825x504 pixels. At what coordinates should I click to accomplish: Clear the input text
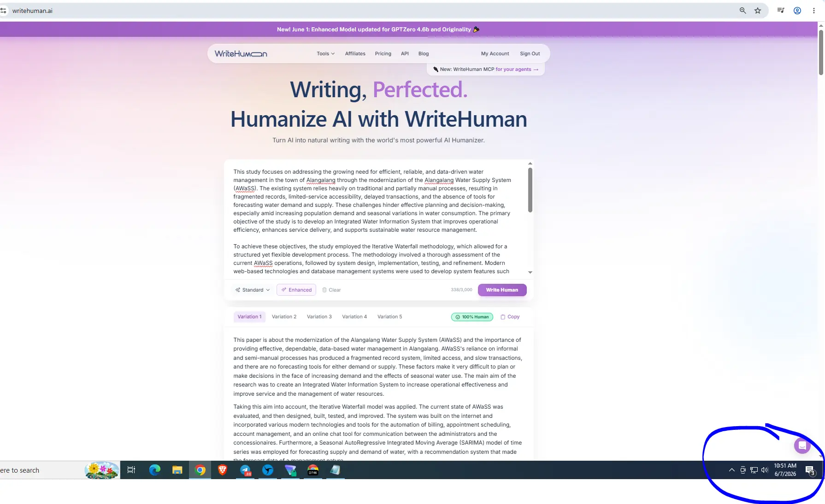[331, 290]
